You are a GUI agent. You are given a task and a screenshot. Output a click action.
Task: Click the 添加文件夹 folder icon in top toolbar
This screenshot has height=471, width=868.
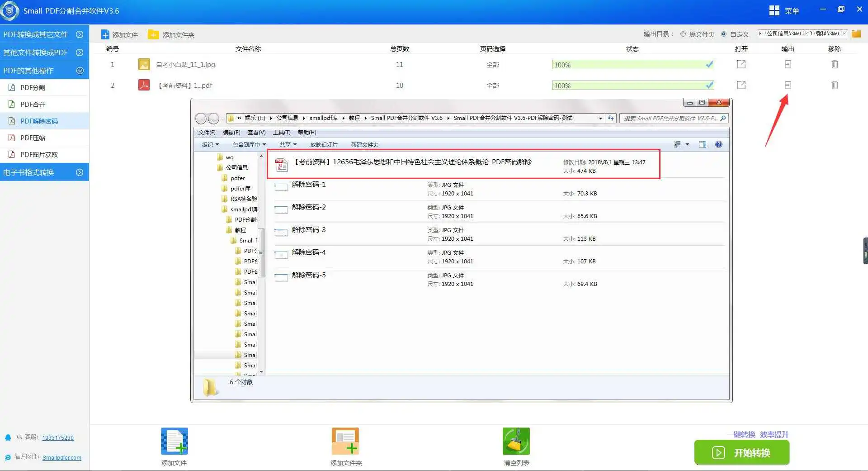(154, 34)
